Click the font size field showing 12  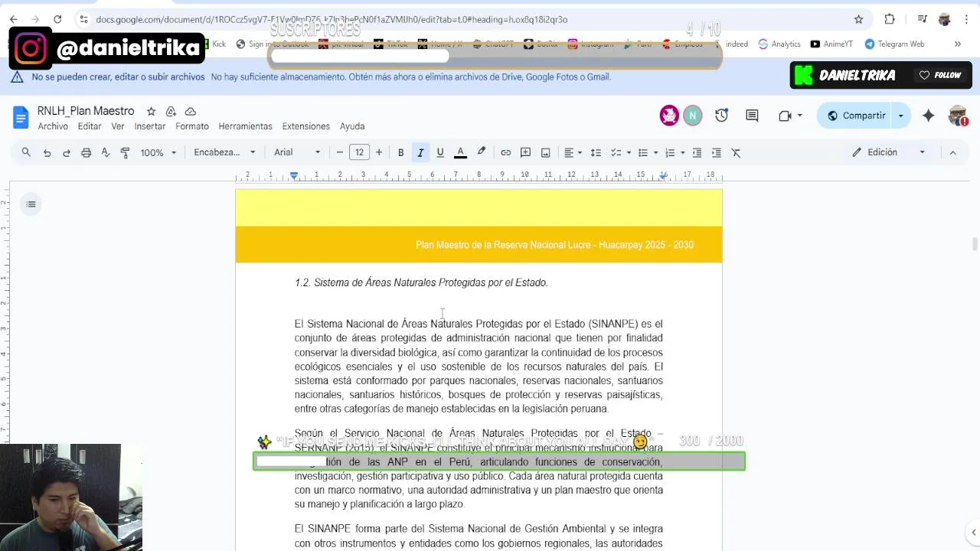359,152
